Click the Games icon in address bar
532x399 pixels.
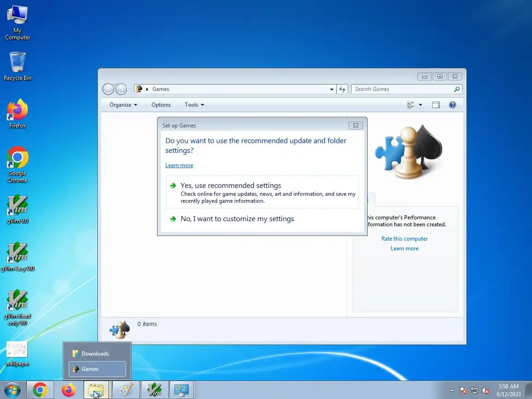pyautogui.click(x=139, y=89)
